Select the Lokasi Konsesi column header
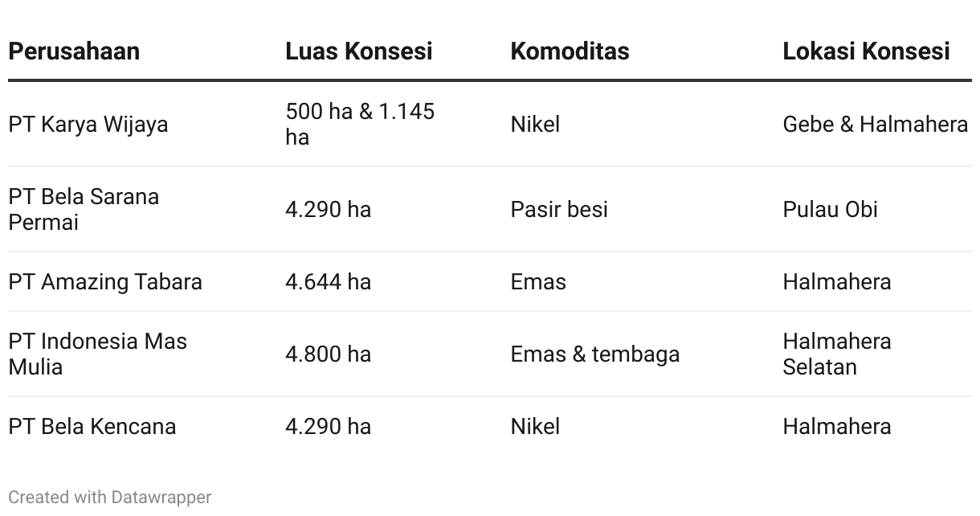 [x=866, y=51]
